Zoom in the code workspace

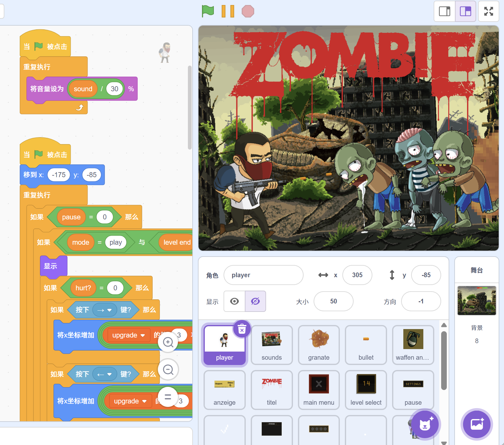pyautogui.click(x=168, y=342)
